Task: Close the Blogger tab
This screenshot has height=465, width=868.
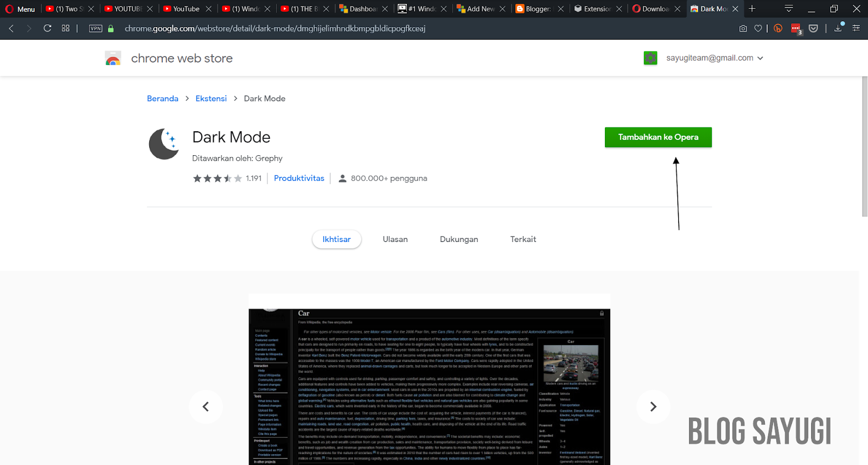Action: coord(560,9)
